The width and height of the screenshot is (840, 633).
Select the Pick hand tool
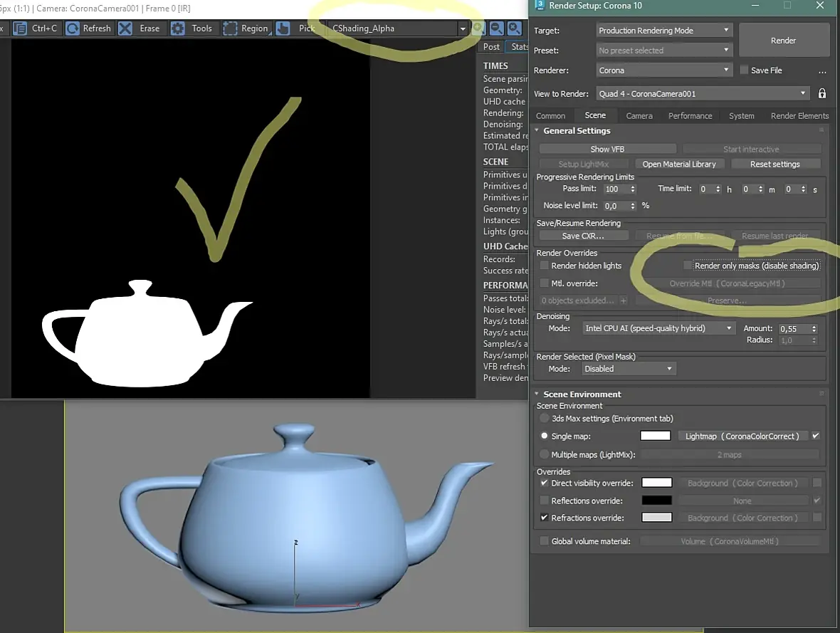pos(283,28)
